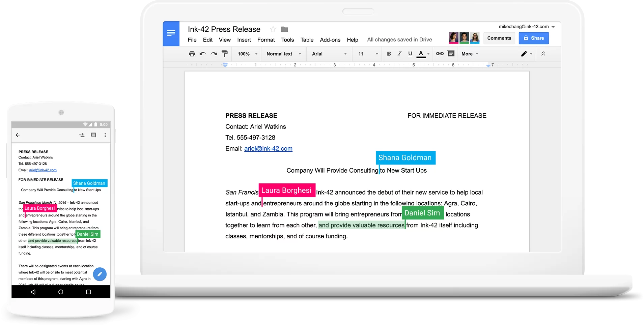The height and width of the screenshot is (325, 644).
Task: Click the PRESS RELEASE heading in laptop document
Action: pos(251,116)
